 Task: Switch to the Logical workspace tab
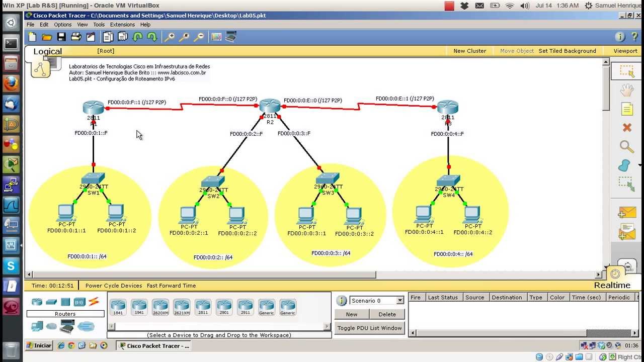[x=47, y=51]
